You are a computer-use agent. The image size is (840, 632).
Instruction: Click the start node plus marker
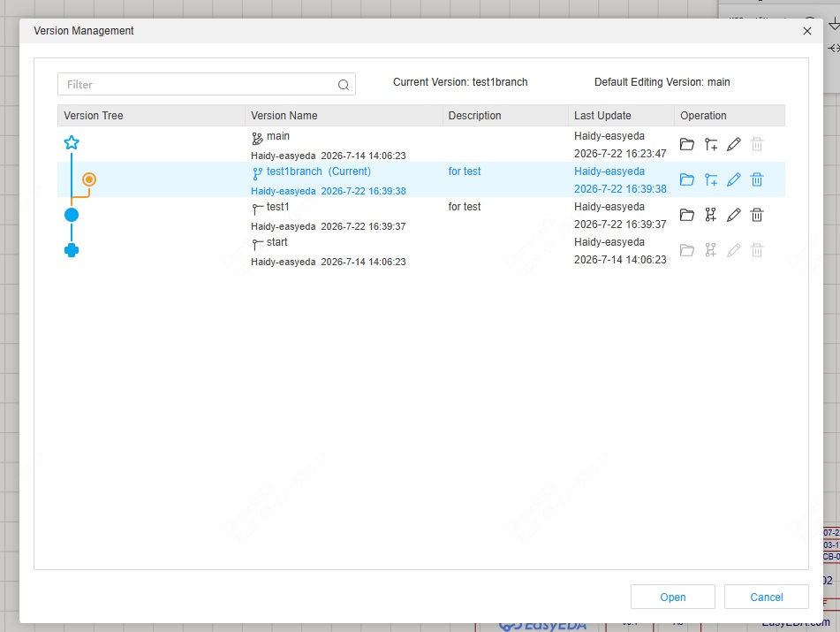tap(72, 250)
